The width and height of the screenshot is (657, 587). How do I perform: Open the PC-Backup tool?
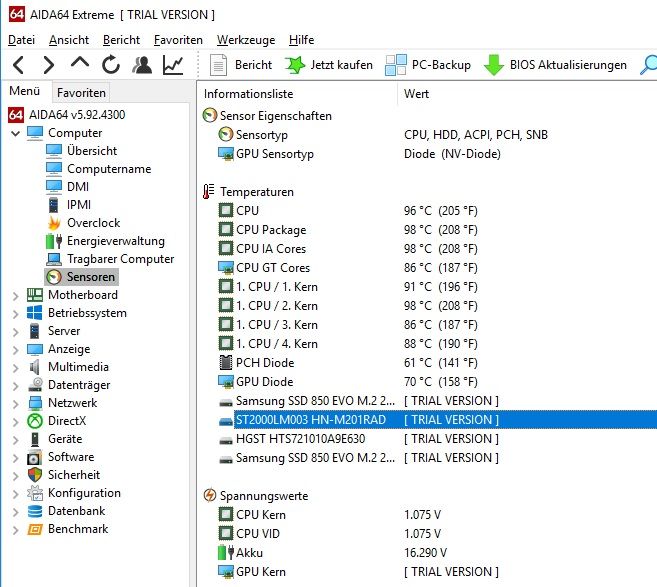point(428,65)
